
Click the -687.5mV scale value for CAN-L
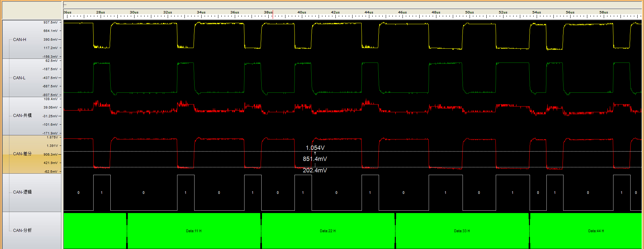coord(50,86)
